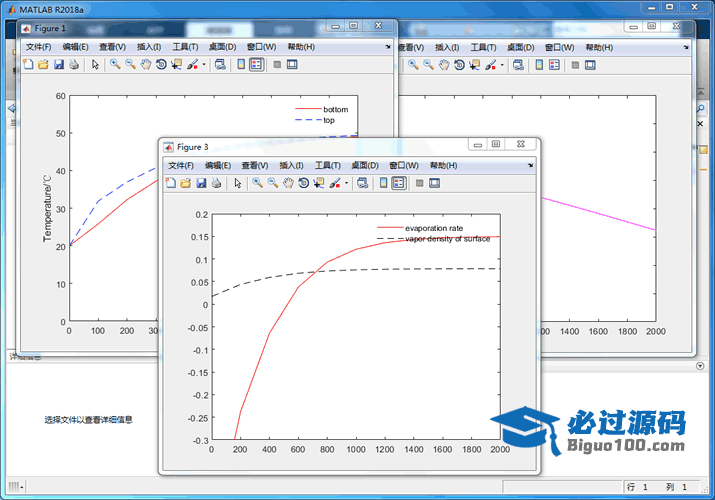The width and height of the screenshot is (715, 500).
Task: Expand Brush color dropdown in Figure 2
Action: 502,65
